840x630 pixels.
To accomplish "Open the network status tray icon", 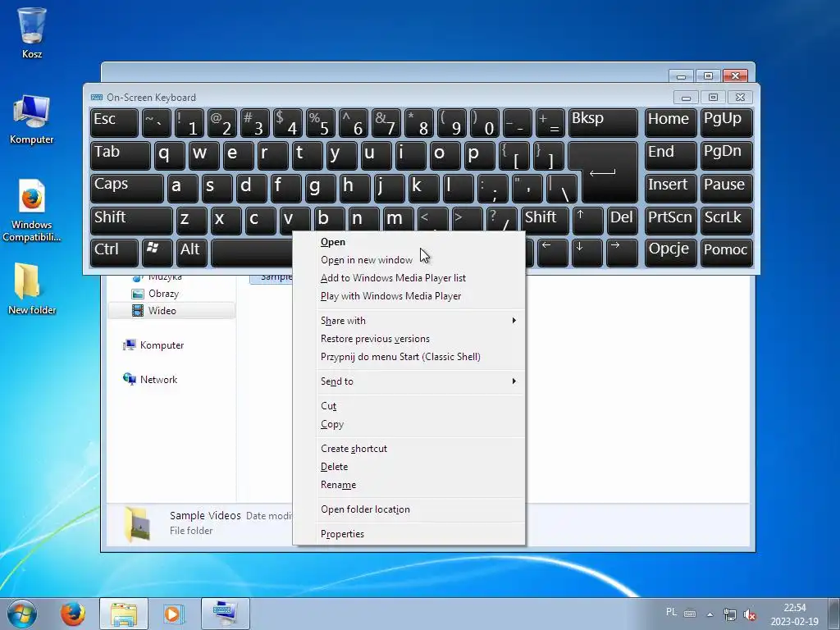I will 729,614.
